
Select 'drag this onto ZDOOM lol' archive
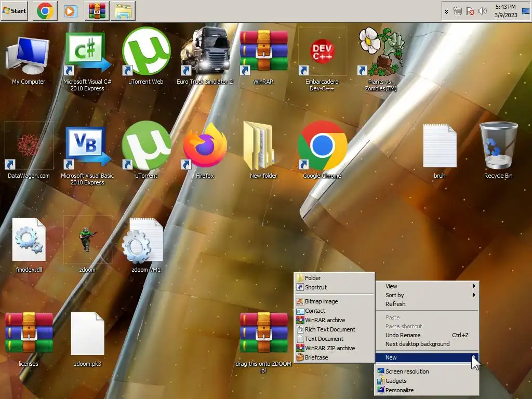tap(263, 343)
